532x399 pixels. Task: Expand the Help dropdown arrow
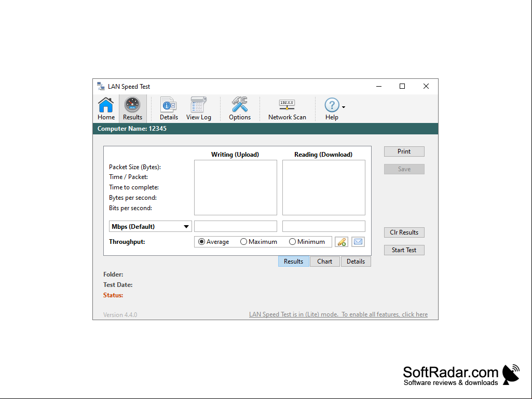[344, 107]
